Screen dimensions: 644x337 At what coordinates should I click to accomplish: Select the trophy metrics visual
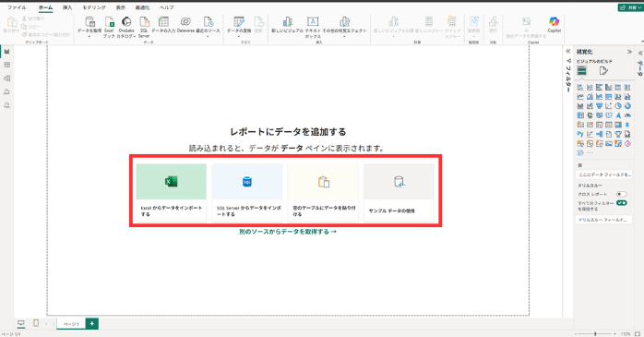click(618, 134)
